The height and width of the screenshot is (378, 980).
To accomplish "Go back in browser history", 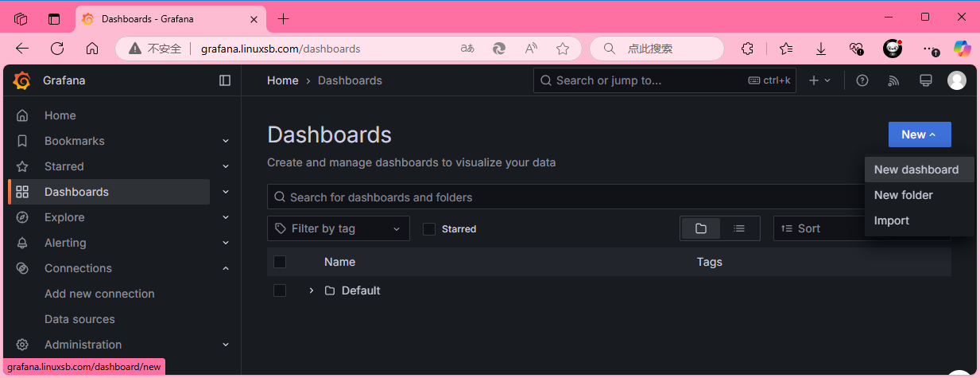I will [x=22, y=49].
